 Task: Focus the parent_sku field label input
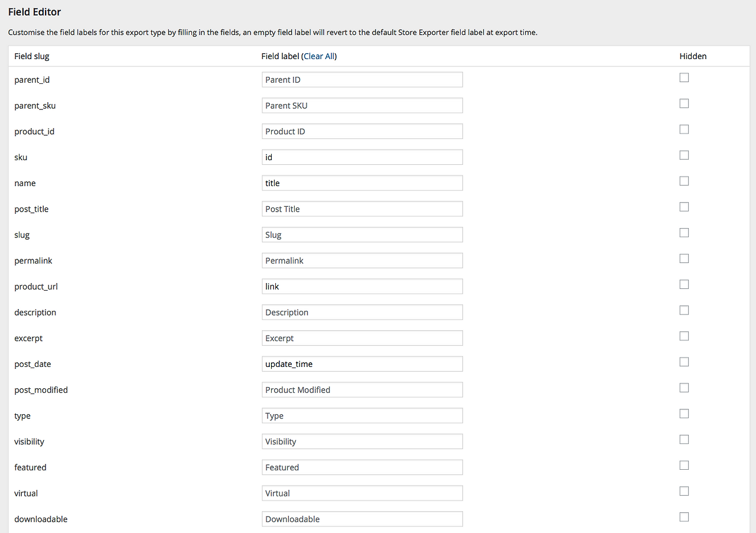tap(362, 106)
